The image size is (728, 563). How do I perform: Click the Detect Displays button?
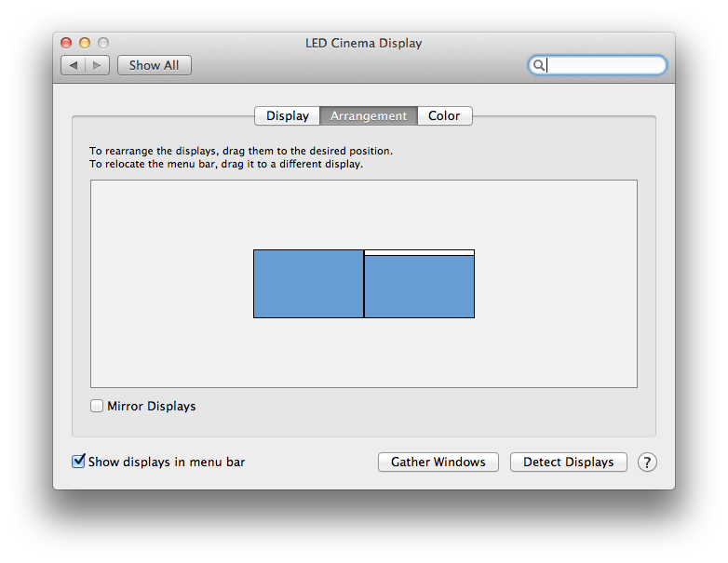click(x=569, y=462)
